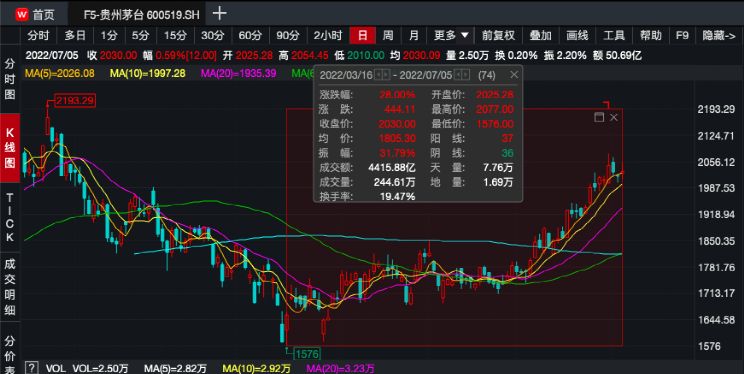Viewport: 744px width, 374px height.
Task: Click the 2124.71 price axis label
Action: (x=716, y=137)
